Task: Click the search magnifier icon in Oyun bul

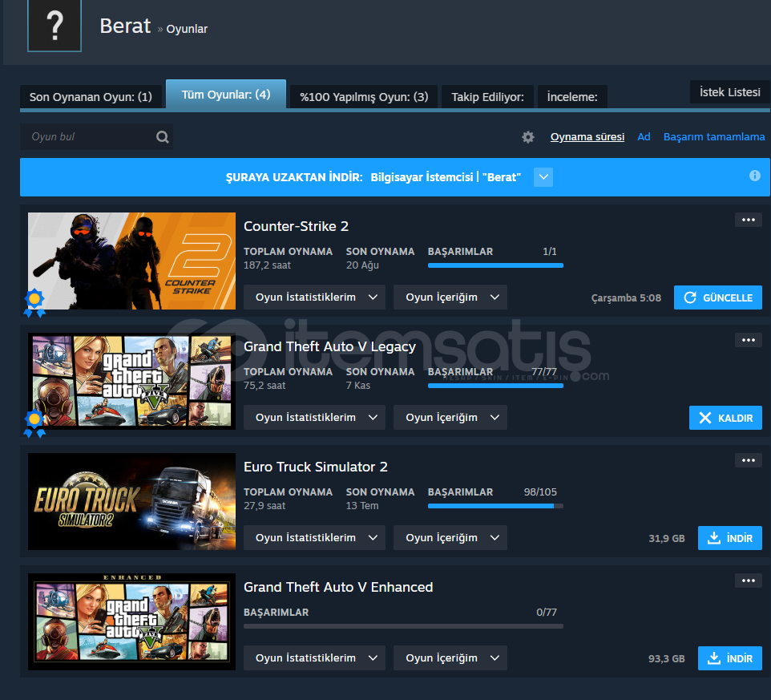Action: (x=163, y=137)
